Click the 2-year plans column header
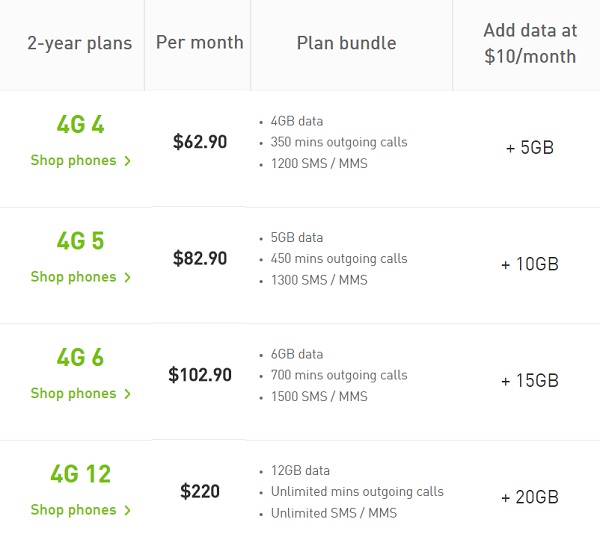600x534 pixels. pyautogui.click(x=79, y=44)
